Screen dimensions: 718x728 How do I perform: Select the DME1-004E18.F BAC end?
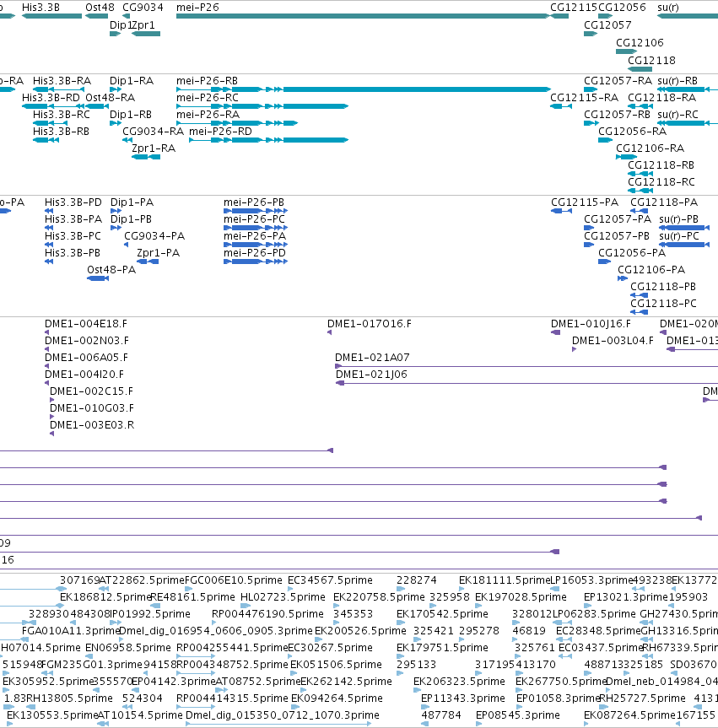47,332
